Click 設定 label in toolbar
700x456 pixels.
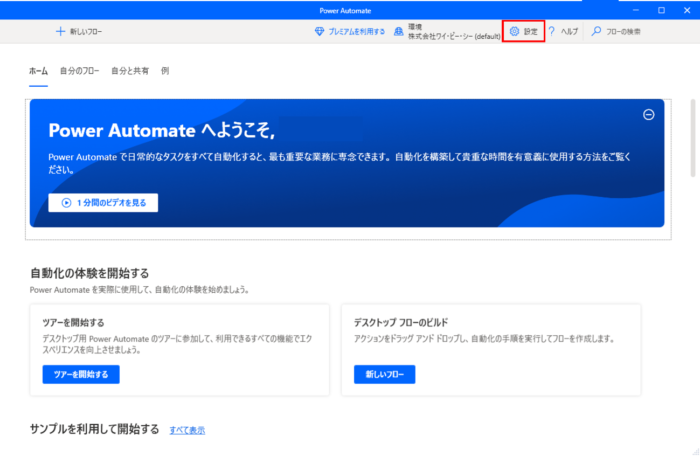531,32
